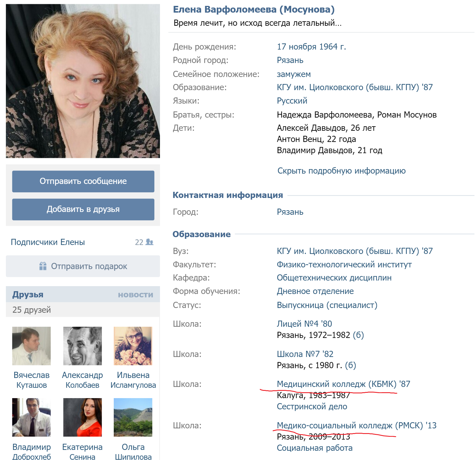Click the subscribers people icon next to 22

150,242
